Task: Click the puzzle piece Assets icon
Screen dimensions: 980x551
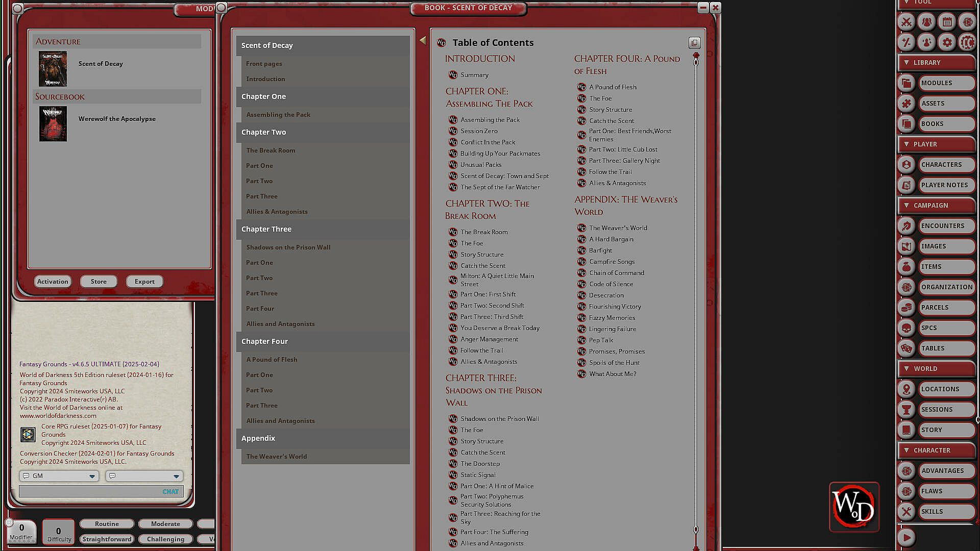Action: pyautogui.click(x=906, y=104)
